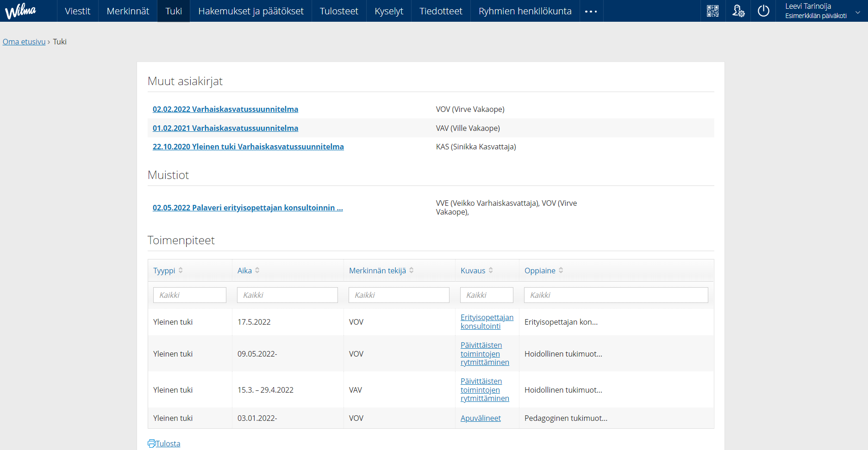The width and height of the screenshot is (868, 450).
Task: Open Hakemukset ja päätökset
Action: click(251, 11)
